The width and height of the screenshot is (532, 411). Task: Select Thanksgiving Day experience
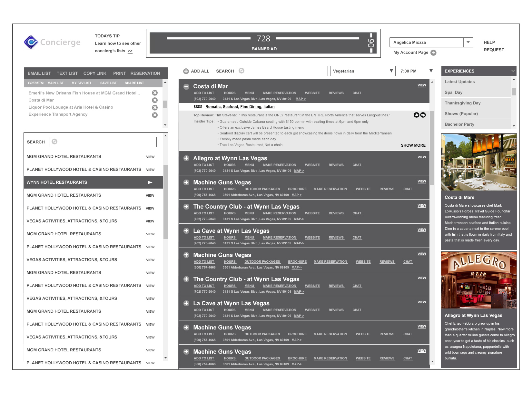point(476,103)
